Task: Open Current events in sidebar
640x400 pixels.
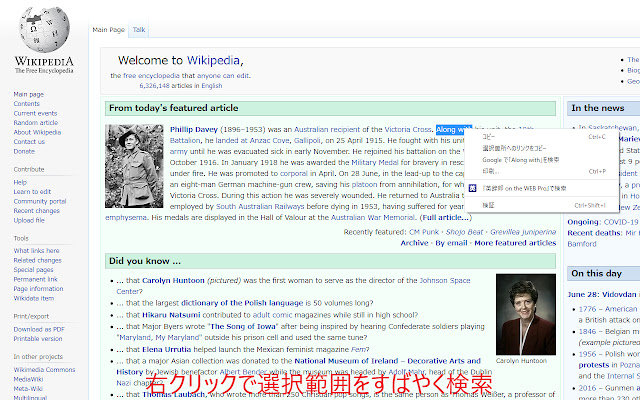Action: tap(35, 113)
